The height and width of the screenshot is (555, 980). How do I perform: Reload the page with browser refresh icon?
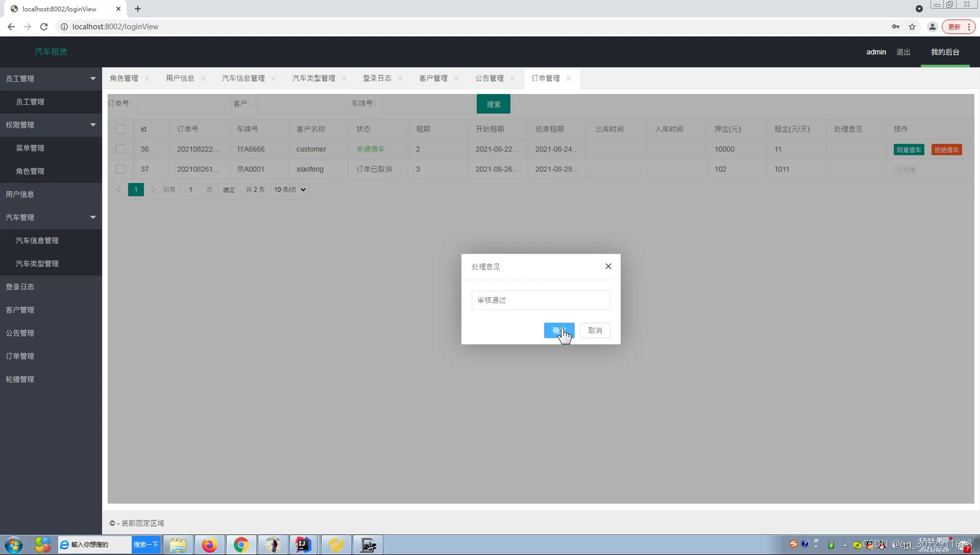44,27
